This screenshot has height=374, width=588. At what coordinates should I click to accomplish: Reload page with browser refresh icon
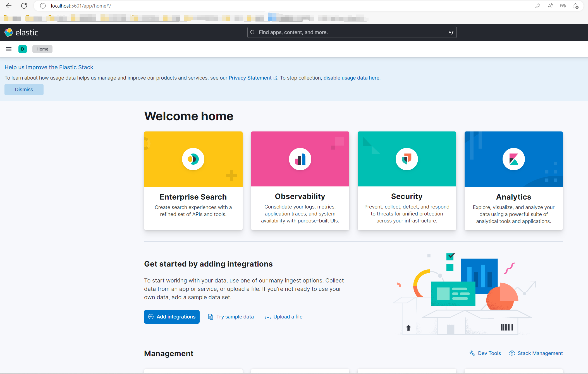[x=24, y=6]
